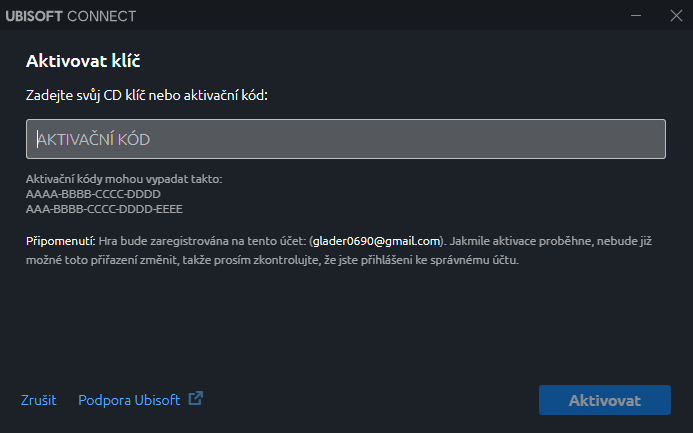
Task: Focus the AKTIVAČNÍ KÓD input field
Action: coord(346,139)
